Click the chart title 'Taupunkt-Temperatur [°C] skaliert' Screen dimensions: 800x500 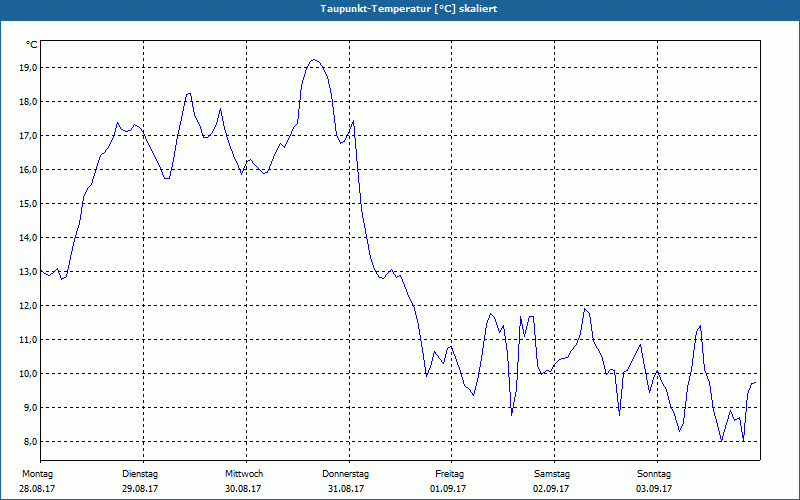click(x=409, y=9)
